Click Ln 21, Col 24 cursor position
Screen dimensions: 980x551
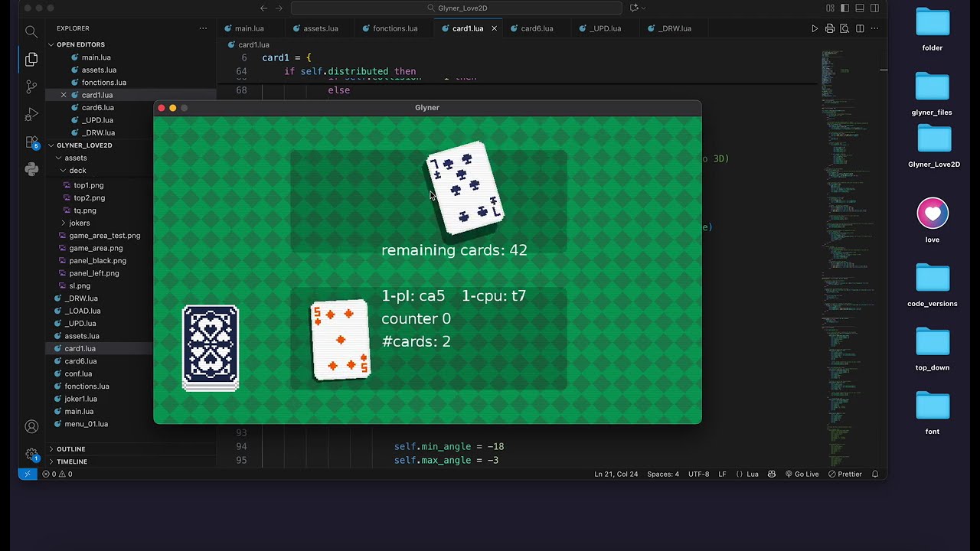(616, 474)
